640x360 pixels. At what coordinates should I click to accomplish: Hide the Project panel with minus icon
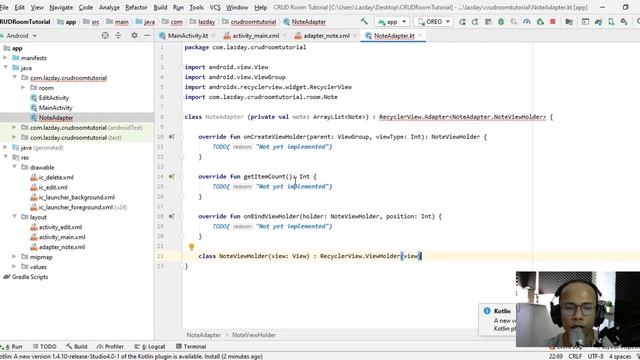tap(147, 36)
